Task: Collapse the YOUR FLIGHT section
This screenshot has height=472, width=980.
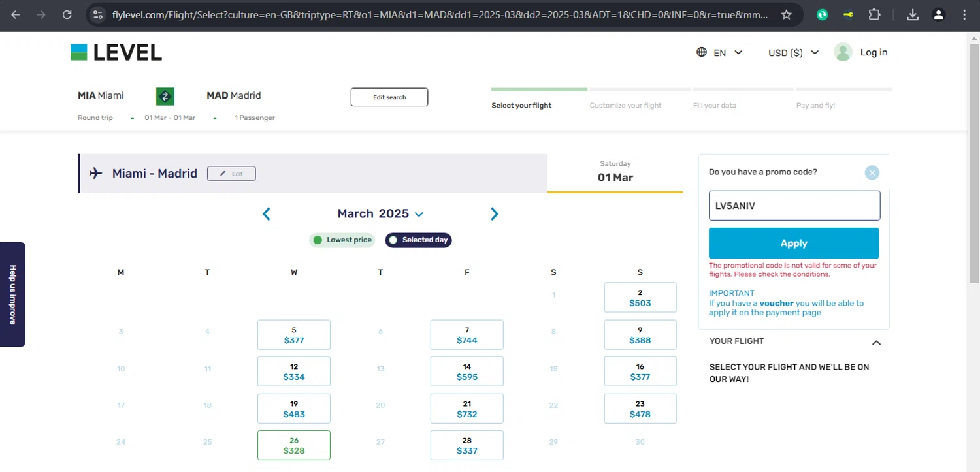Action: click(876, 342)
